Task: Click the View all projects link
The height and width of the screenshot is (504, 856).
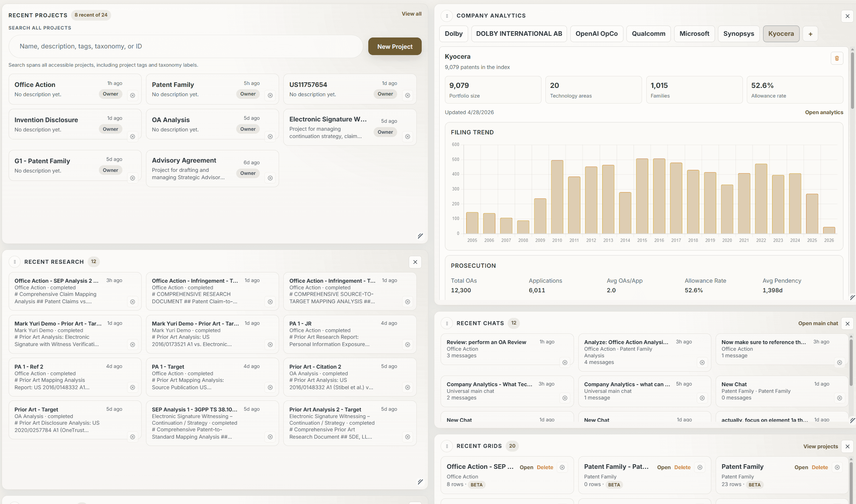Action: coord(411,14)
